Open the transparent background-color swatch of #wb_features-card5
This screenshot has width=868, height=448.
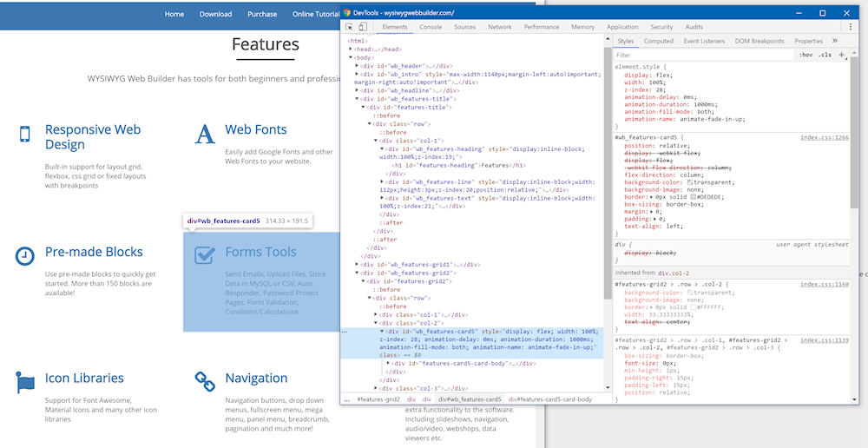tap(690, 182)
